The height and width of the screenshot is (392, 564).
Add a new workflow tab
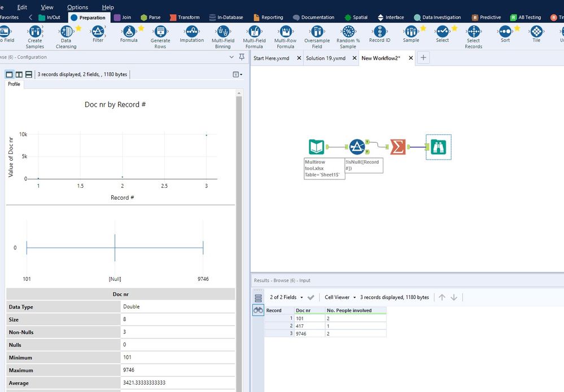click(x=423, y=58)
